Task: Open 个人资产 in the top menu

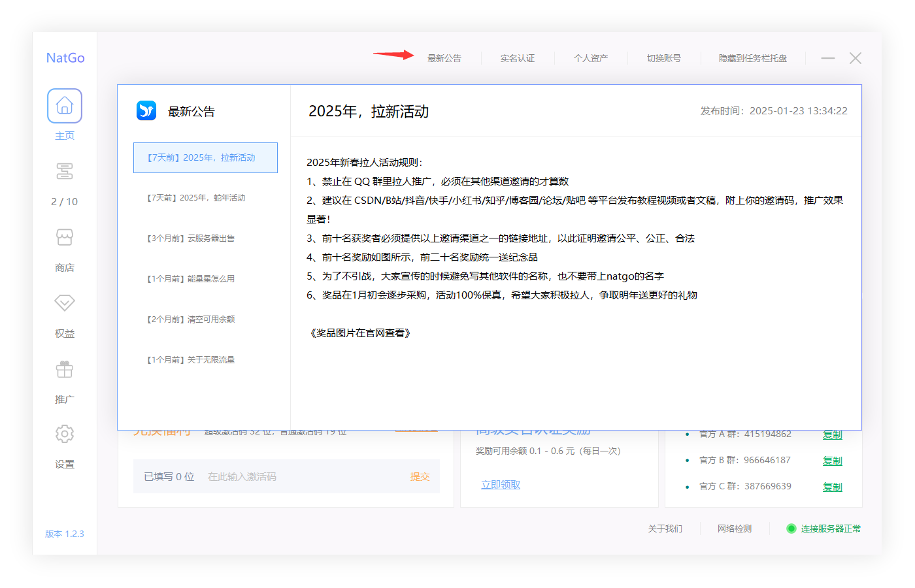Action: point(591,58)
